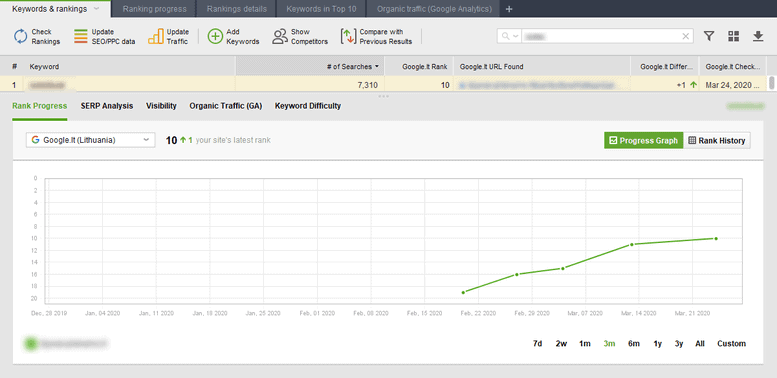Click the Google.lt Rank column header
Viewport: 777px width, 378px height.
coord(419,66)
